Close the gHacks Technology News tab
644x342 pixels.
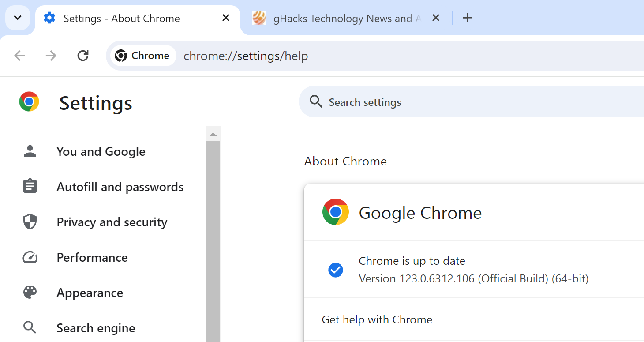[x=435, y=18]
